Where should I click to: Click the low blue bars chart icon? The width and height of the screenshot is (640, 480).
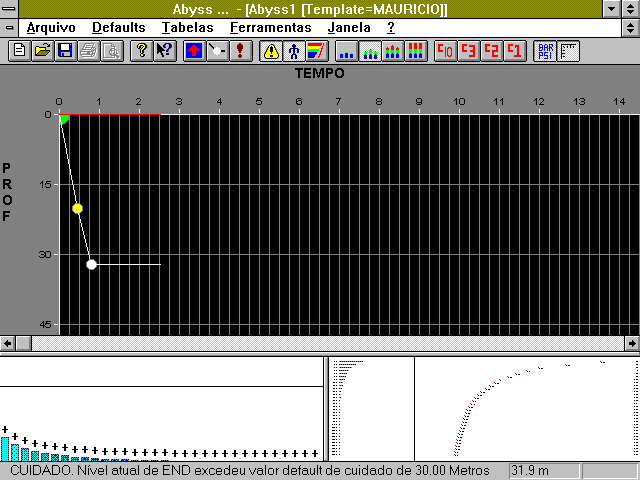coord(347,51)
